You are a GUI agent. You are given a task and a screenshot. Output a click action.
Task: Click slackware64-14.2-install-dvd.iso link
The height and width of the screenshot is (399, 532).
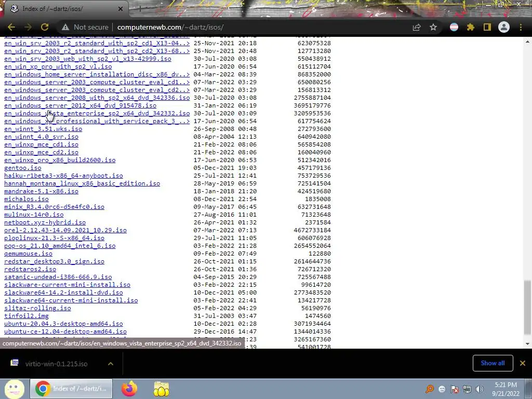[x=63, y=293]
